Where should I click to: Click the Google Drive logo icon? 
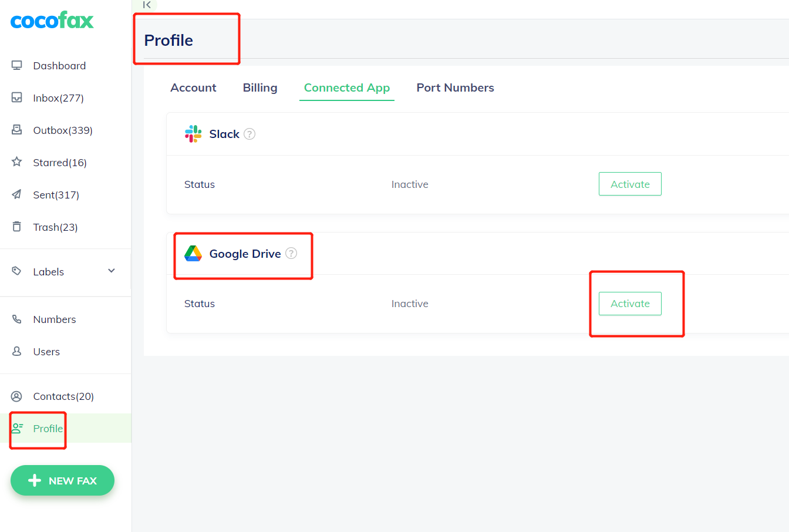(x=193, y=253)
